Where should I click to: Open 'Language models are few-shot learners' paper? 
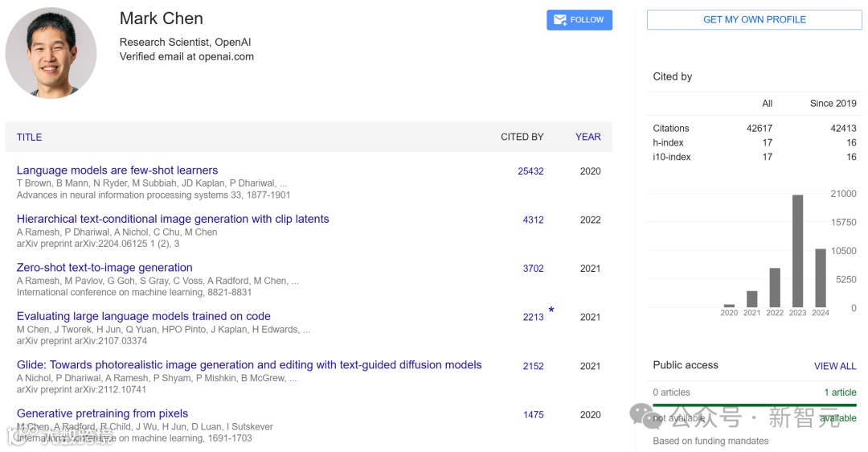point(117,171)
